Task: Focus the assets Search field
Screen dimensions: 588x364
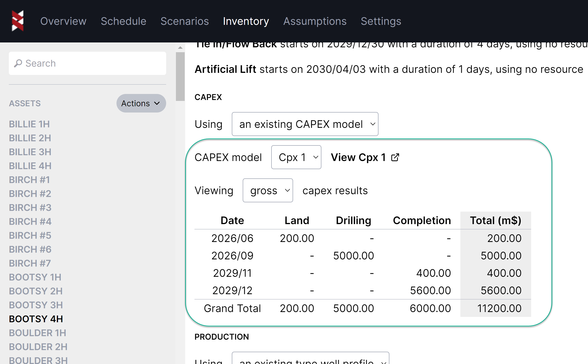Action: pos(94,63)
